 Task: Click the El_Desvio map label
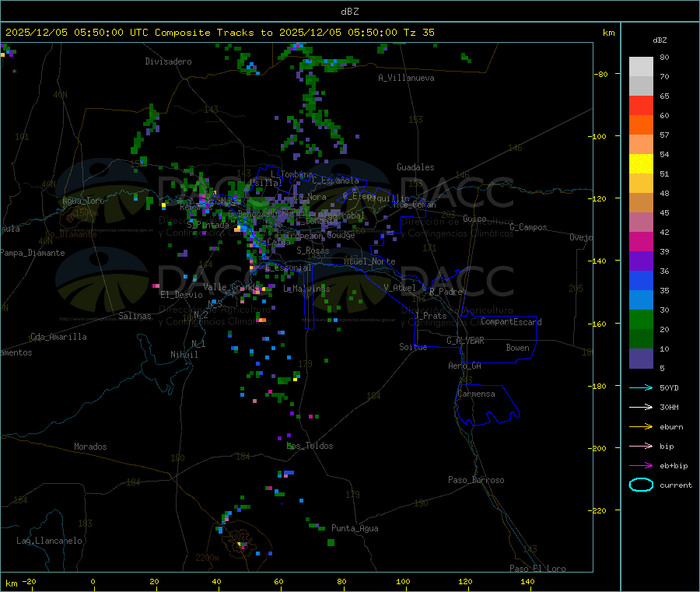(x=182, y=295)
